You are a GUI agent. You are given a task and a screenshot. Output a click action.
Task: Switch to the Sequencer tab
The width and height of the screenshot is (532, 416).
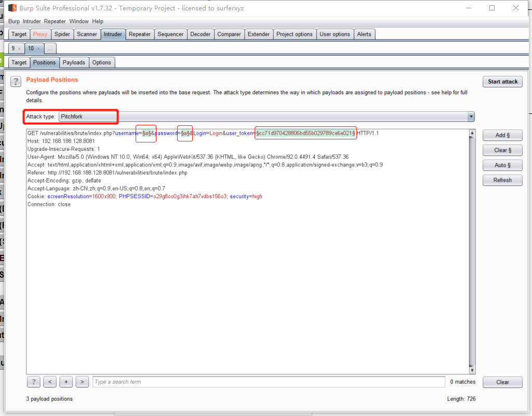[170, 34]
